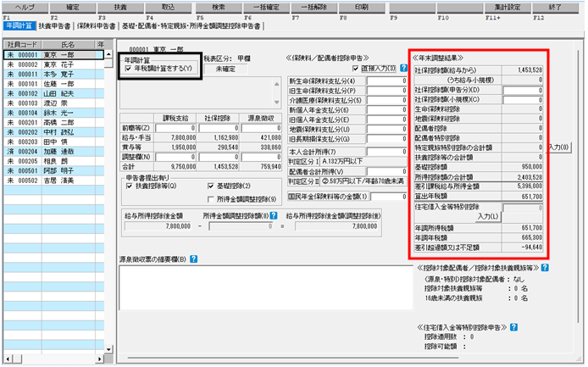588x367 pixels.
Task: Click 取込 F4 button
Action: tap(169, 8)
